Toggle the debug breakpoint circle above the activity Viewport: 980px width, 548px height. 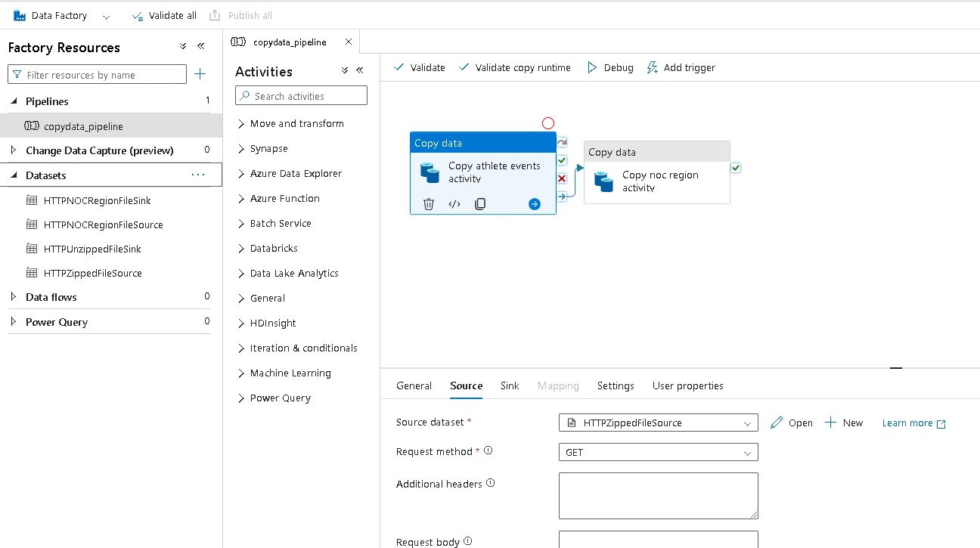pos(547,122)
